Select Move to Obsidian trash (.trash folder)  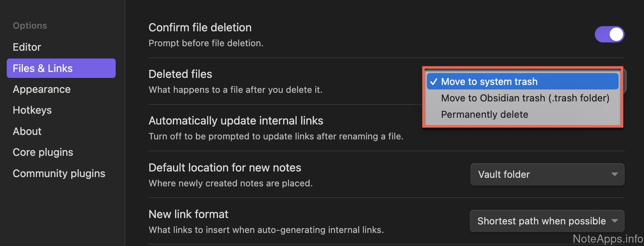tap(525, 98)
